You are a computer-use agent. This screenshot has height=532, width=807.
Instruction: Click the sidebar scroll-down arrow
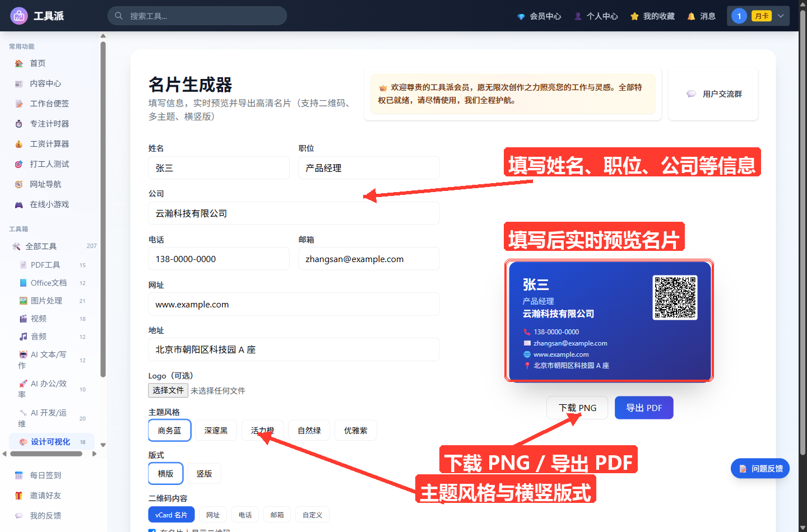pos(103,445)
